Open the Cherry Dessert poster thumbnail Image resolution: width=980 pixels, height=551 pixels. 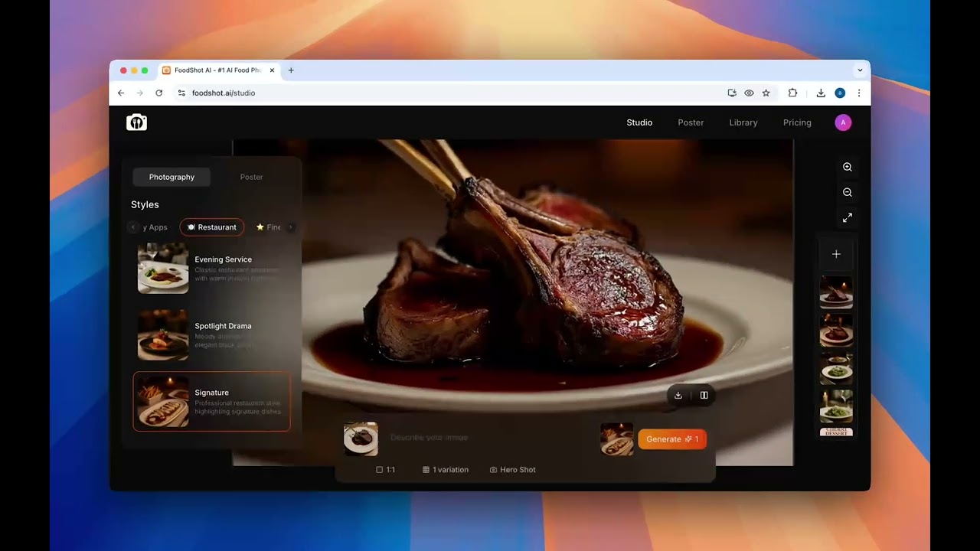click(836, 432)
